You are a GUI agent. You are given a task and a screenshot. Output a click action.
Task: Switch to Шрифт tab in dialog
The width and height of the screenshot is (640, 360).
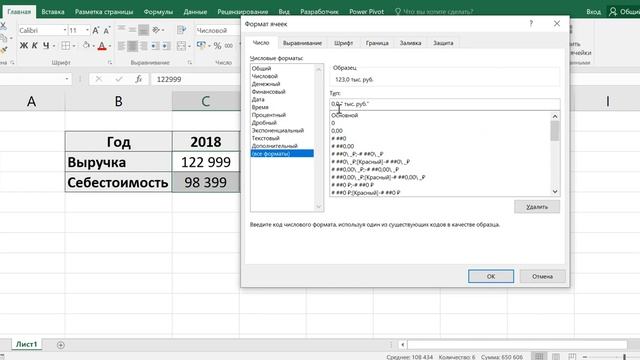click(343, 43)
